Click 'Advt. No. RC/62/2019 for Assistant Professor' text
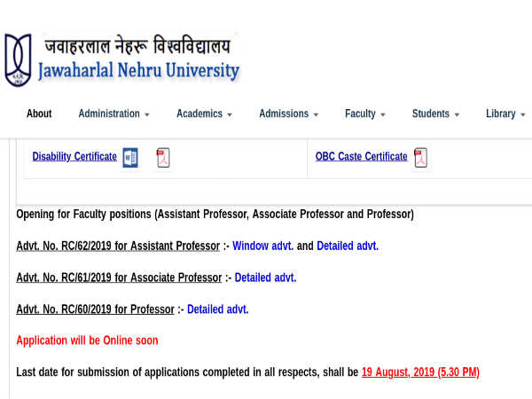The image size is (532, 399). tap(118, 246)
